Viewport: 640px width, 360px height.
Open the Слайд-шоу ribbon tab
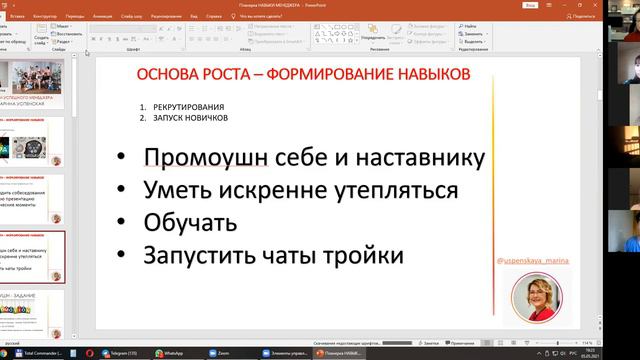pos(131,16)
